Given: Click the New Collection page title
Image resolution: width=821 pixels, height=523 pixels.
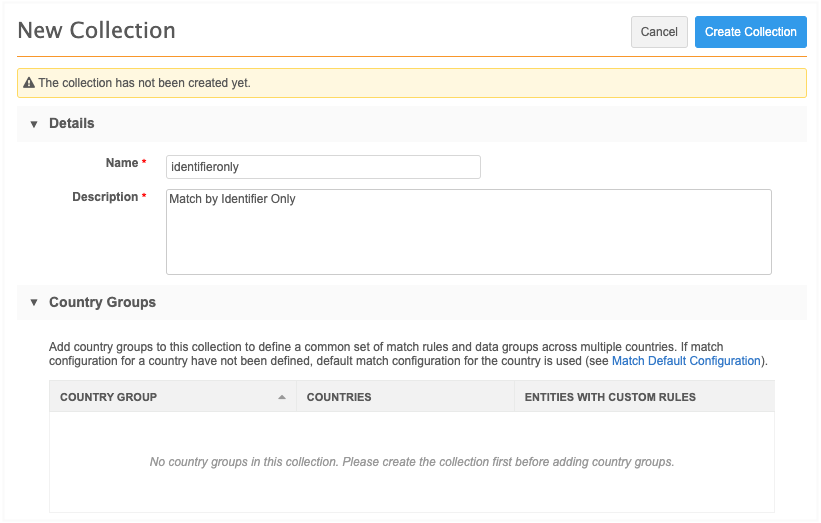Looking at the screenshot, I should pos(97,31).
